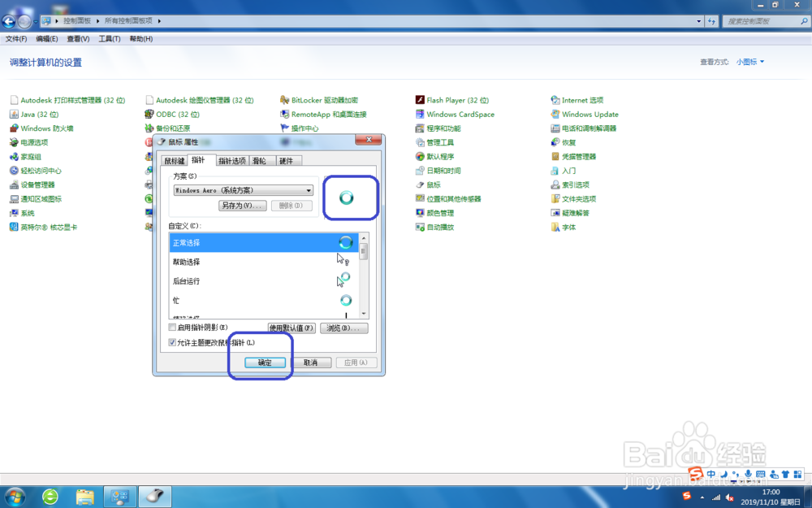Open 位置和其他传感器 item

pyautogui.click(x=448, y=198)
